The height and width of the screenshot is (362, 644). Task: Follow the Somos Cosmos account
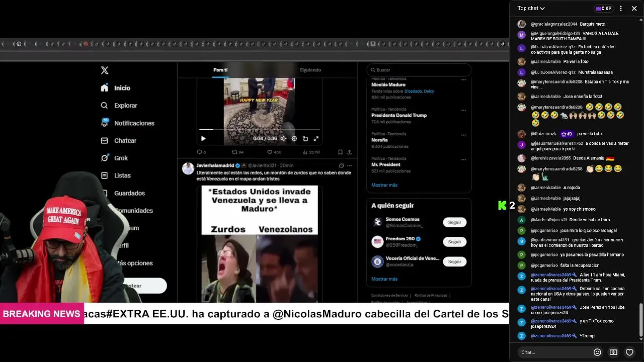coord(454,222)
